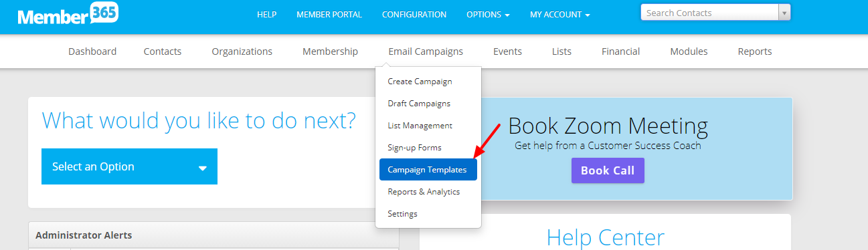Open the HELP link in top bar
This screenshot has width=868, height=250.
[266, 15]
